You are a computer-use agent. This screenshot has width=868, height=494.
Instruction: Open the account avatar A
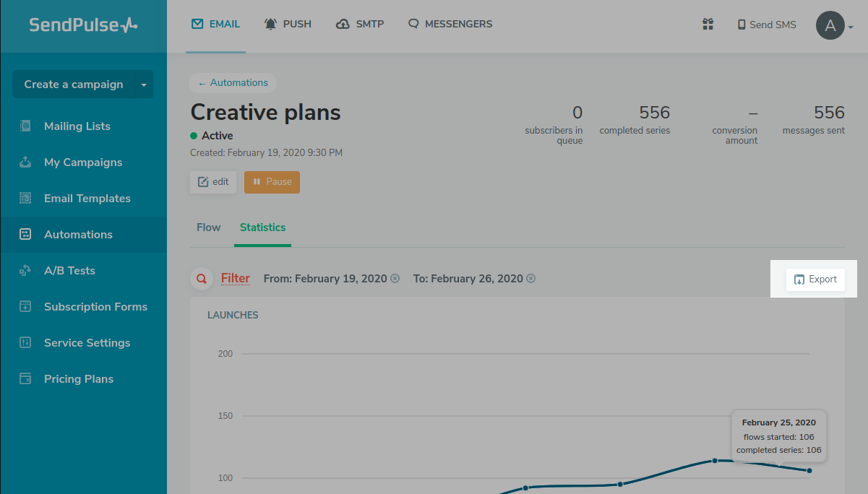tap(830, 26)
